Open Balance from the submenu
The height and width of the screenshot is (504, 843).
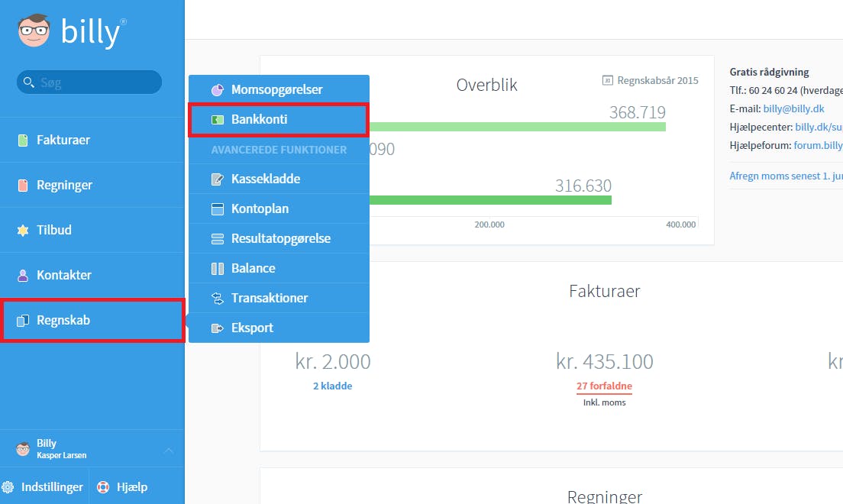coord(279,268)
